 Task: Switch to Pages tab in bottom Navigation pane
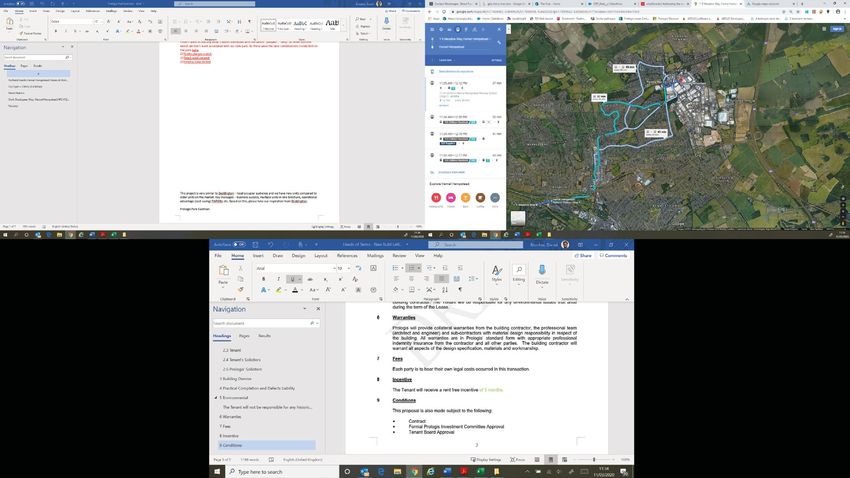point(244,336)
